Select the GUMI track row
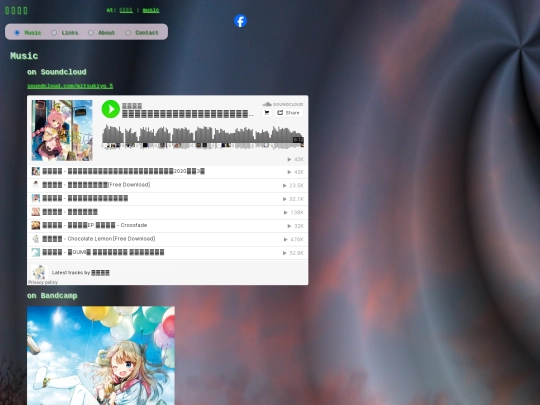 tap(167, 252)
